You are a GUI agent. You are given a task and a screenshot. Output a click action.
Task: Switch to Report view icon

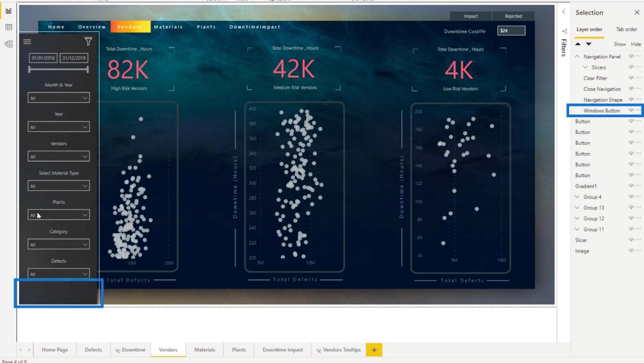coord(8,11)
